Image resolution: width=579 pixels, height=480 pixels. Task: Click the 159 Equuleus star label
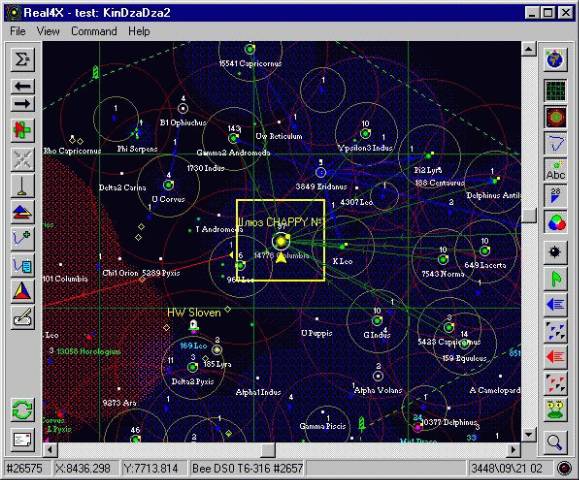(x=464, y=358)
